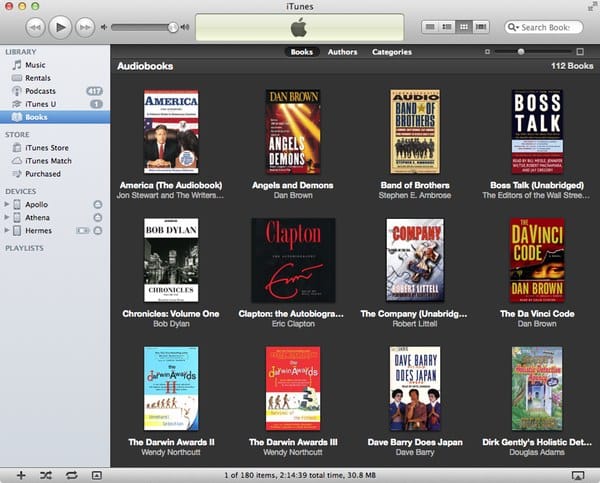The width and height of the screenshot is (600, 483).
Task: Click the large artwork size icon
Action: (x=580, y=51)
